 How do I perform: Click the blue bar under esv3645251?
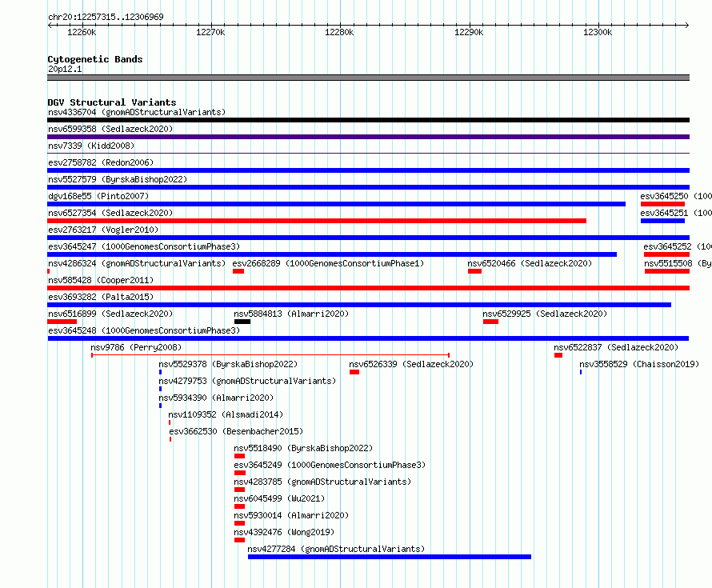click(662, 221)
